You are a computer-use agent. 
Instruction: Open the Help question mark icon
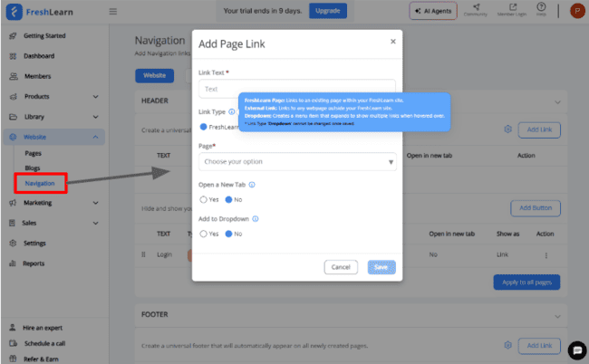click(541, 6)
